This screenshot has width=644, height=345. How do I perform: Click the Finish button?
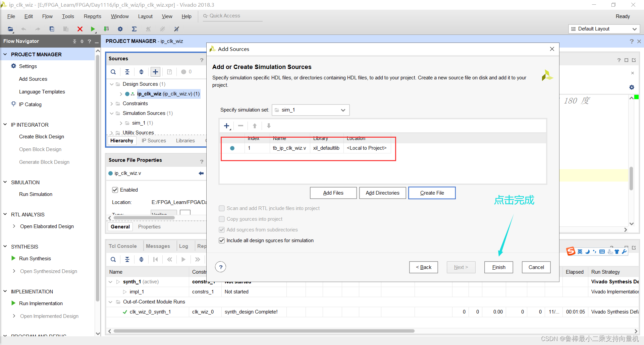[498, 267]
